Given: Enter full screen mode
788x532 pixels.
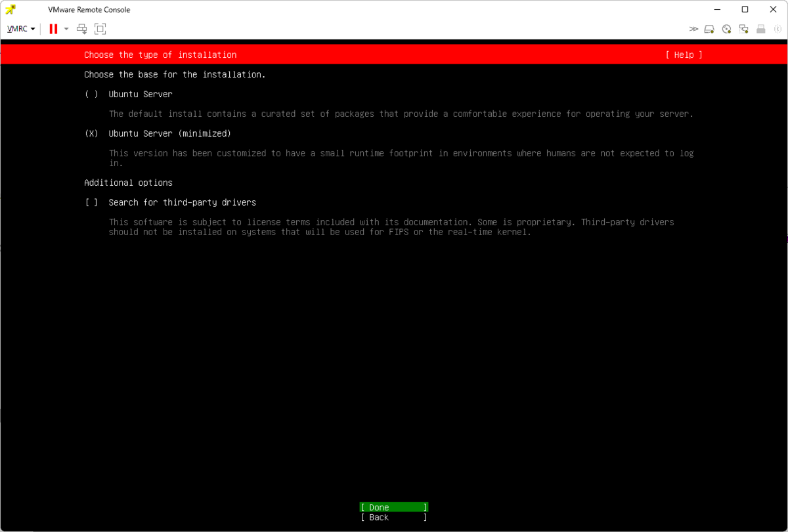Looking at the screenshot, I should (x=100, y=29).
